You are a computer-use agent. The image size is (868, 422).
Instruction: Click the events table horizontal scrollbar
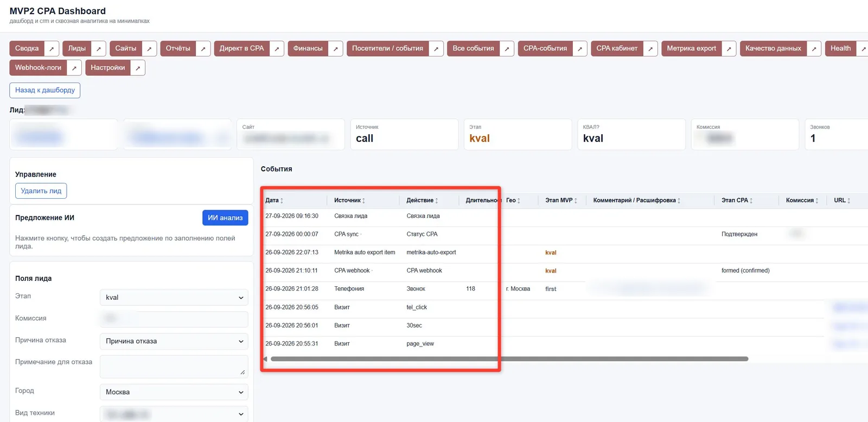pyautogui.click(x=509, y=359)
